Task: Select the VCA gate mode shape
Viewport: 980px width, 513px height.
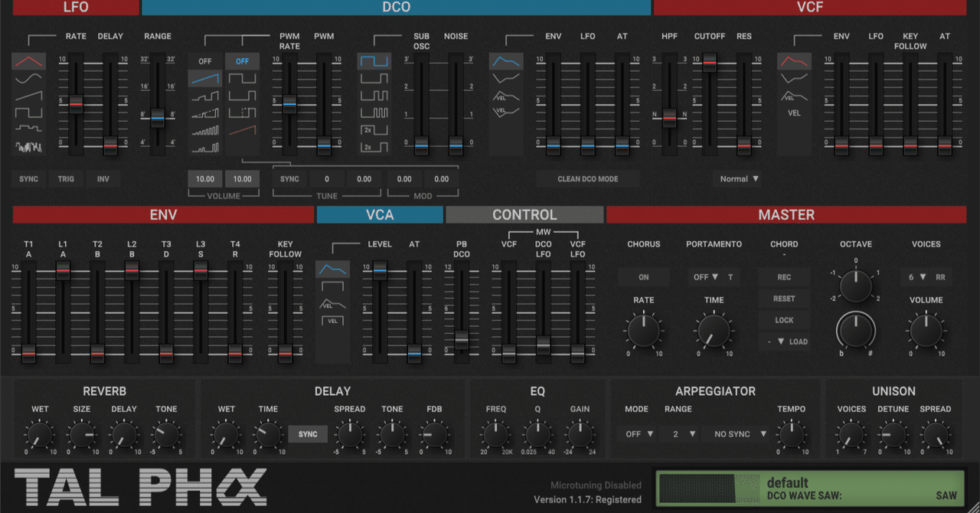Action: tap(332, 286)
